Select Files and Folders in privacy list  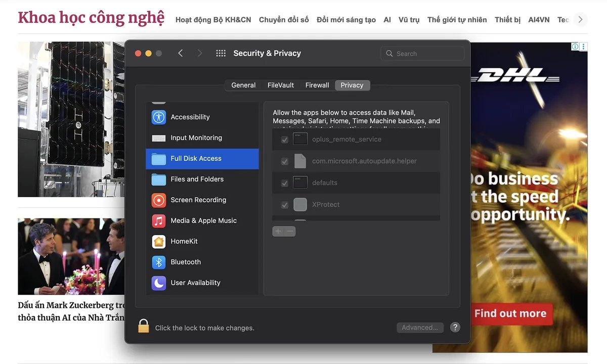pos(202,179)
